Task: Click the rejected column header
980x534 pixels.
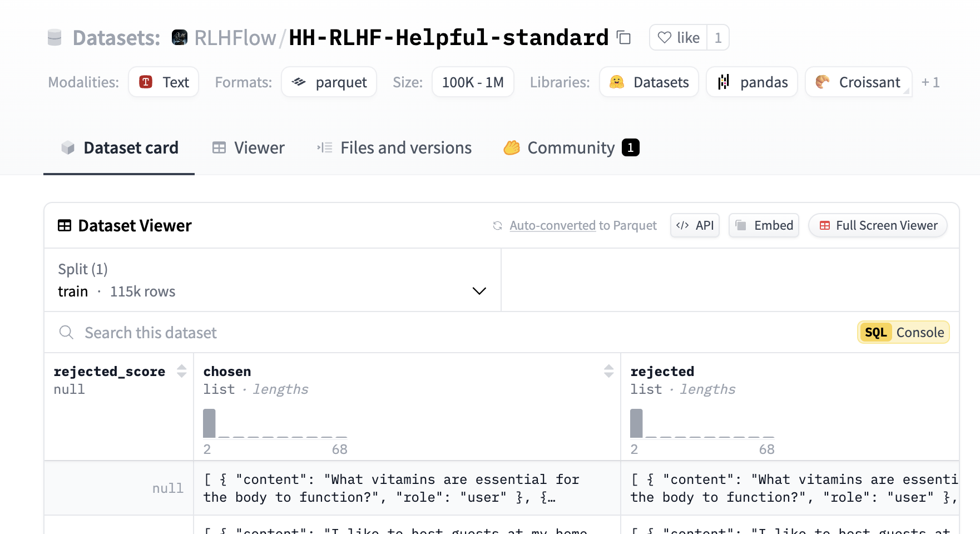Action: (x=662, y=371)
